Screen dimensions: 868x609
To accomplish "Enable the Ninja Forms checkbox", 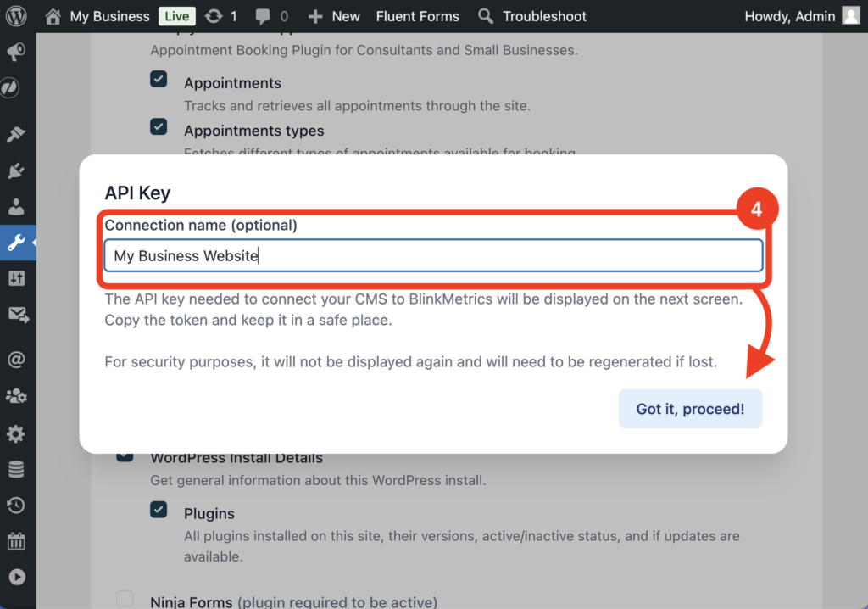I will pyautogui.click(x=125, y=599).
